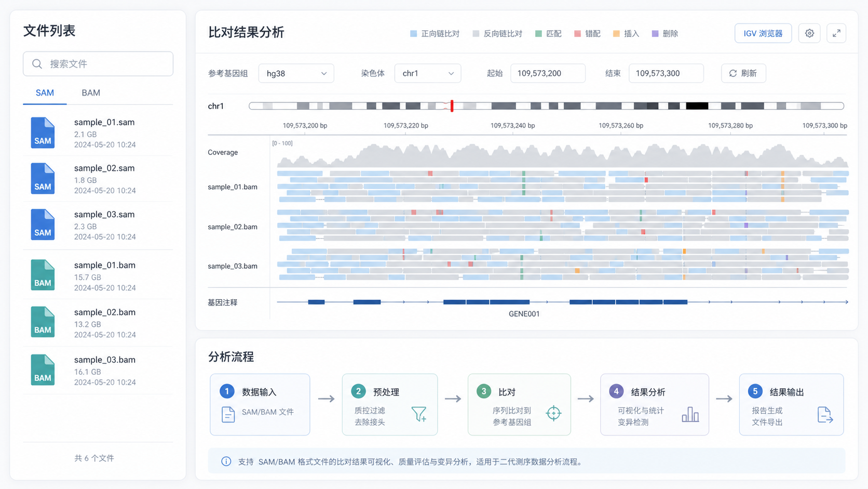Image resolution: width=868 pixels, height=489 pixels.
Task: Click the search magnifier icon
Action: click(x=37, y=64)
